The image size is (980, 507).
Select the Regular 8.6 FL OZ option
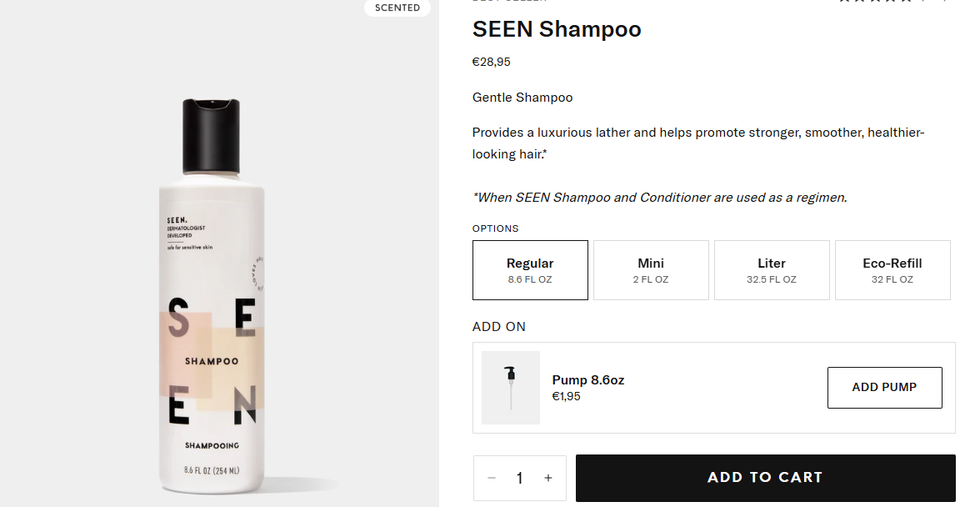pos(530,270)
